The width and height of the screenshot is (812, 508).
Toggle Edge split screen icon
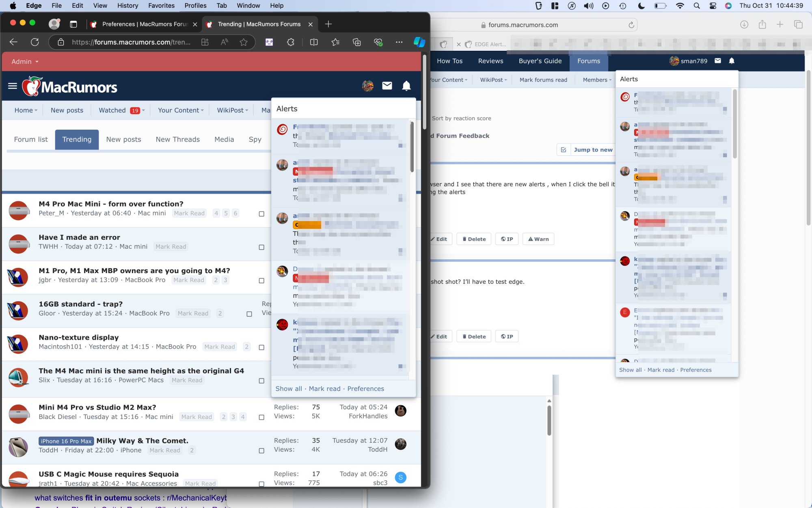pos(314,42)
